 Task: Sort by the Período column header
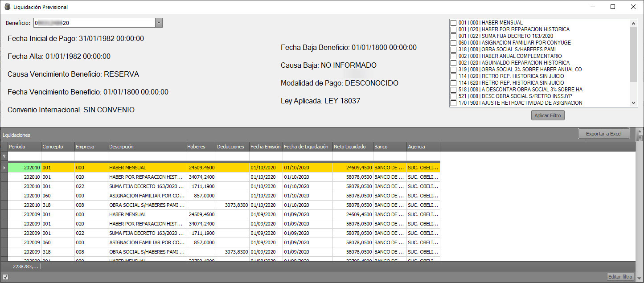(25, 147)
